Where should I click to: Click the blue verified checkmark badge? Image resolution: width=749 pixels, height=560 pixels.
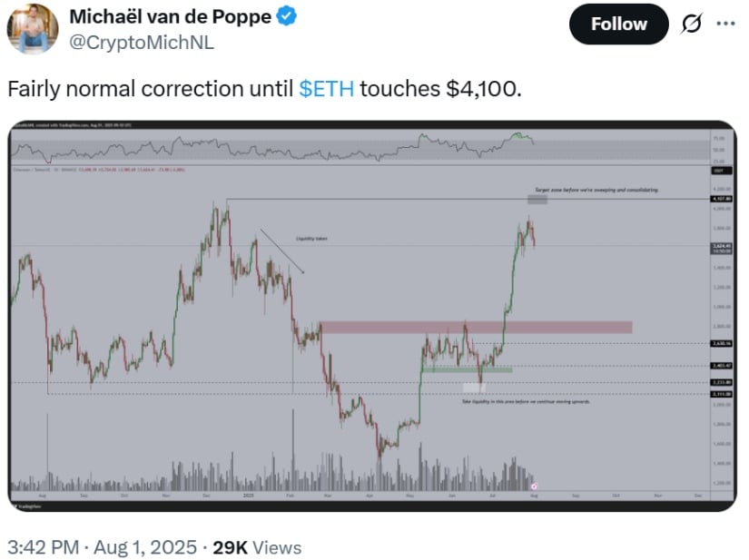(x=287, y=16)
